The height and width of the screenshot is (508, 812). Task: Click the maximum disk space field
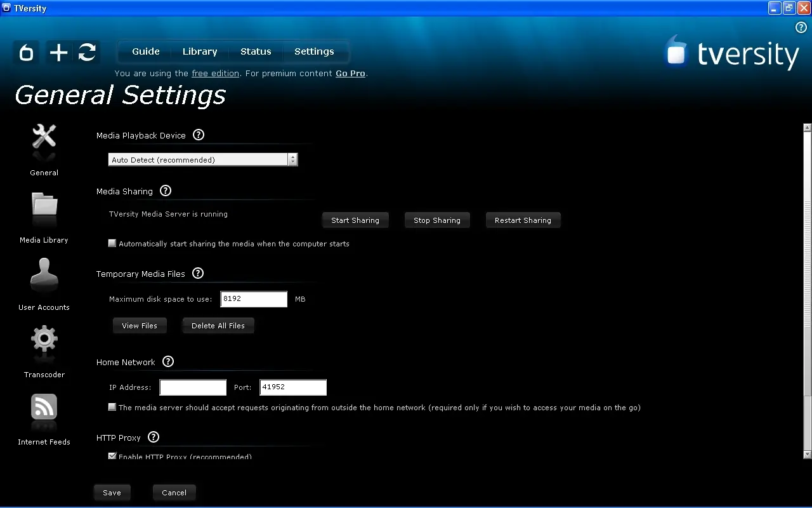(x=254, y=299)
